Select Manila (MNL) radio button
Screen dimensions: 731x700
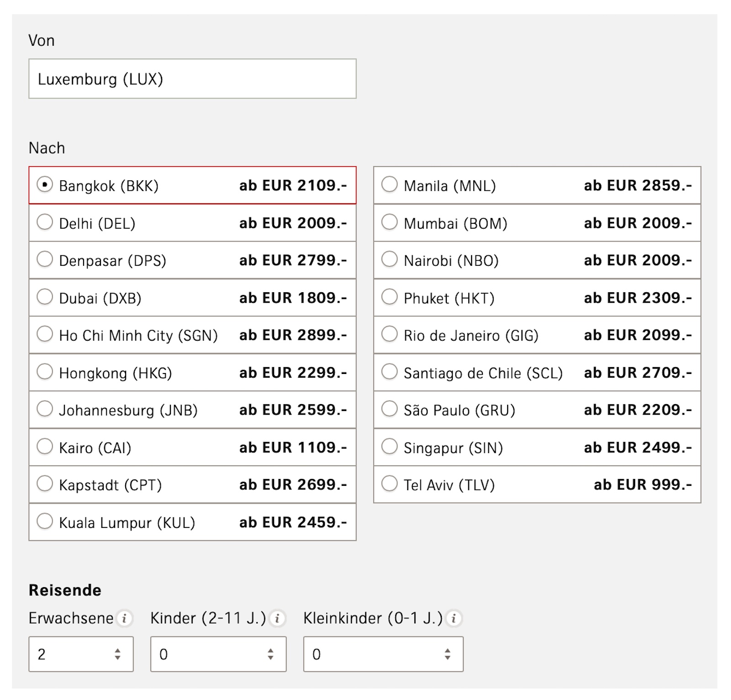[x=389, y=184]
